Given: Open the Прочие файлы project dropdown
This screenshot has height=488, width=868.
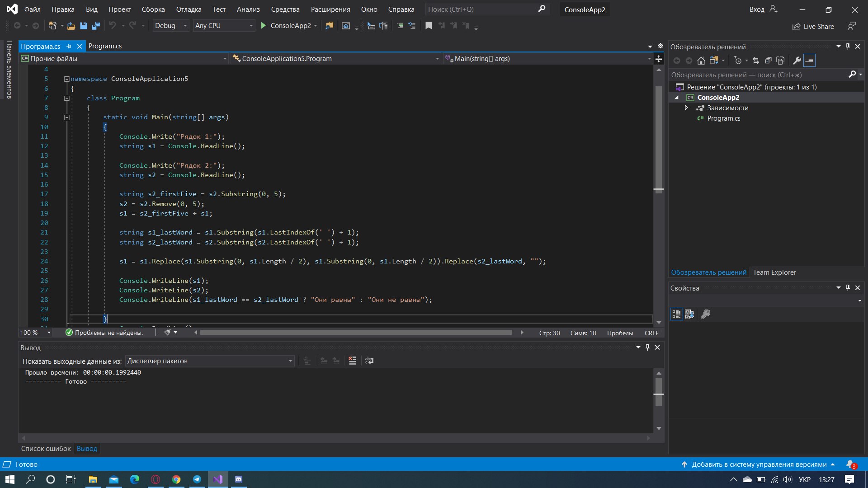Looking at the screenshot, I should pyautogui.click(x=123, y=59).
